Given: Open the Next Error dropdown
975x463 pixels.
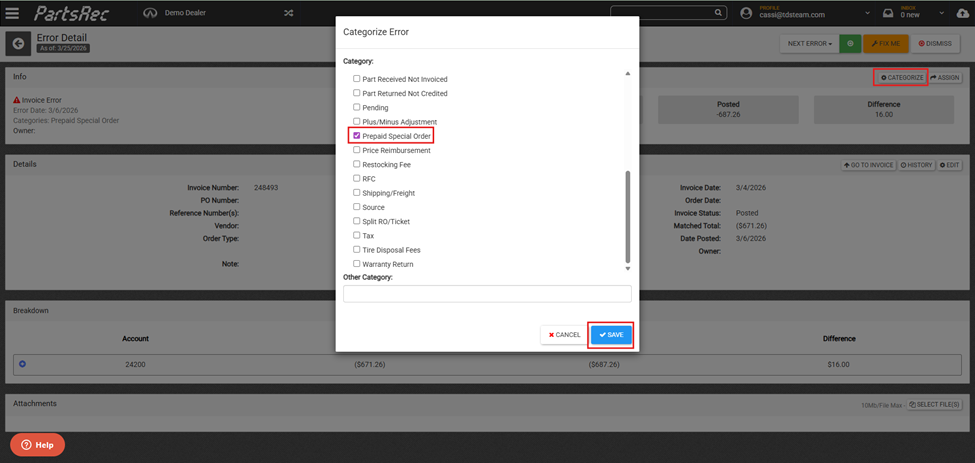Looking at the screenshot, I should [810, 44].
